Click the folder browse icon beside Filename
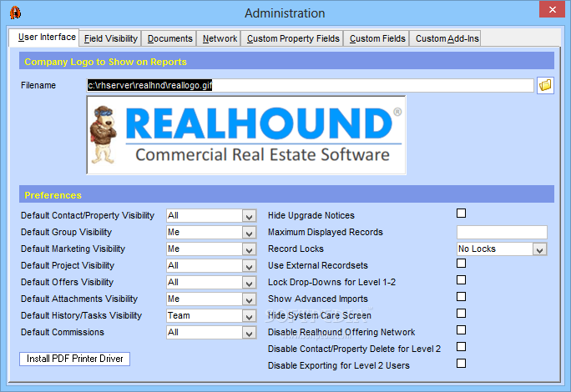The image size is (571, 392). coord(545,86)
